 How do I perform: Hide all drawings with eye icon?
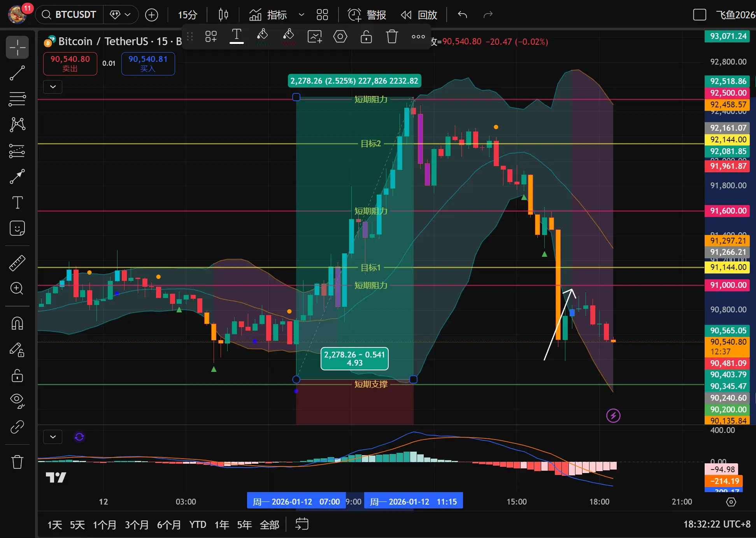click(x=17, y=400)
